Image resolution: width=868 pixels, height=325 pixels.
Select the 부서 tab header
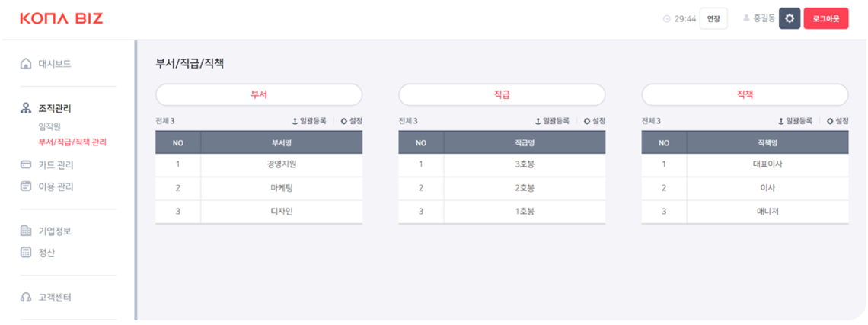[259, 94]
